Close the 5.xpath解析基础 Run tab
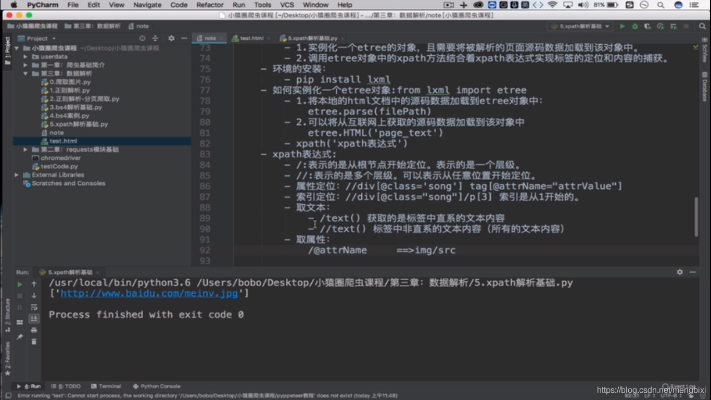 [x=97, y=273]
